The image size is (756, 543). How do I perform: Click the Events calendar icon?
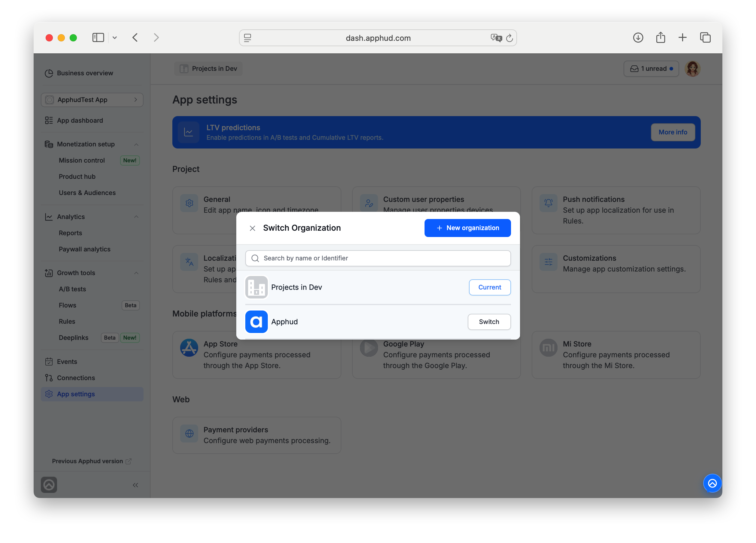click(49, 361)
